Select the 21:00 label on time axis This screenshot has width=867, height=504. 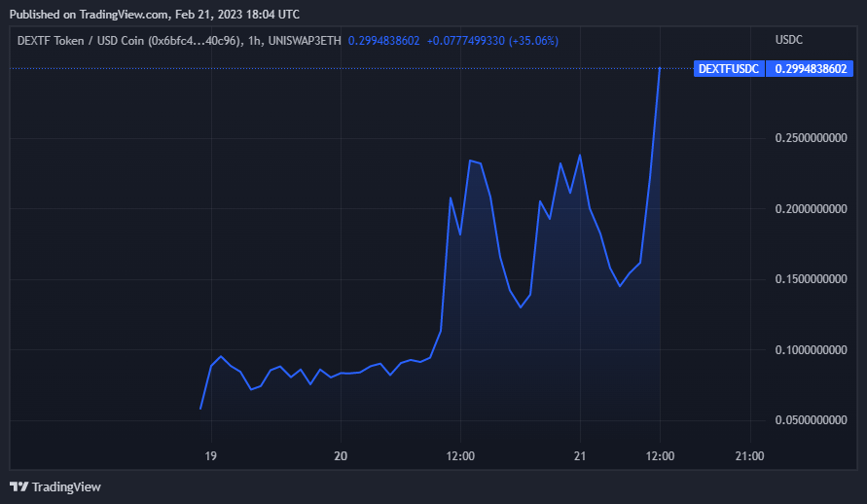tap(749, 455)
